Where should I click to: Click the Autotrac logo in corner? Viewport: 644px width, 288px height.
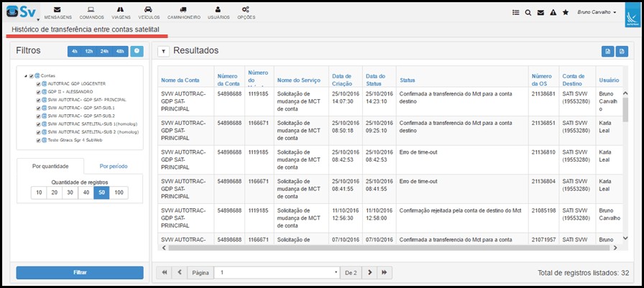pos(632,16)
